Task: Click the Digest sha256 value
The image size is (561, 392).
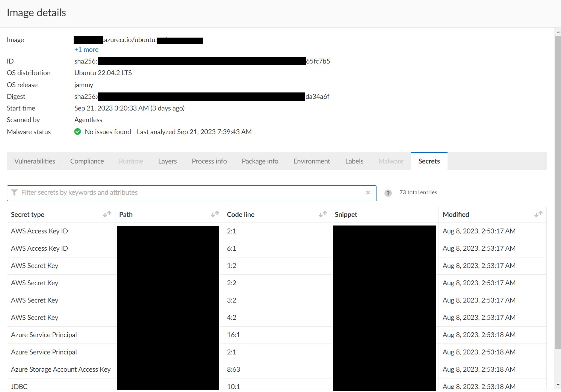Action: click(202, 97)
